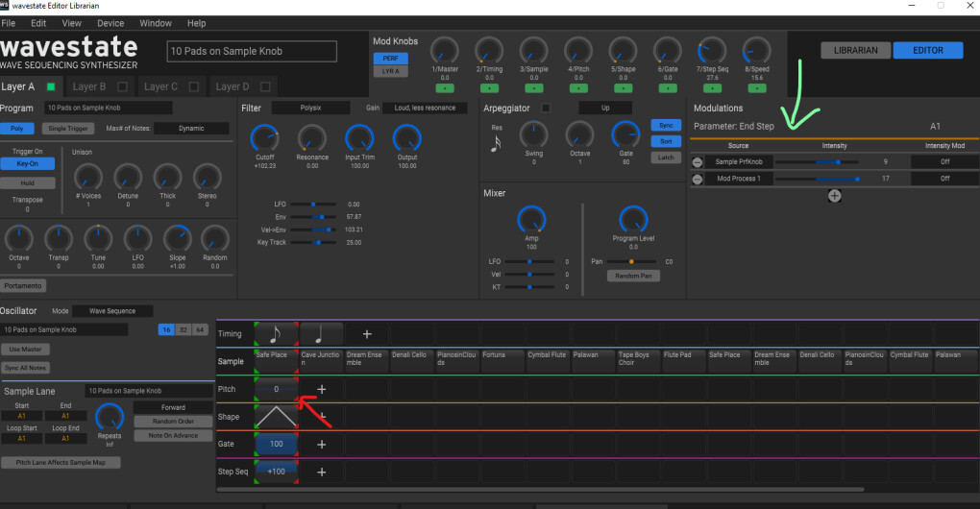
Task: Add a step to the Pitch lane
Action: 321,389
